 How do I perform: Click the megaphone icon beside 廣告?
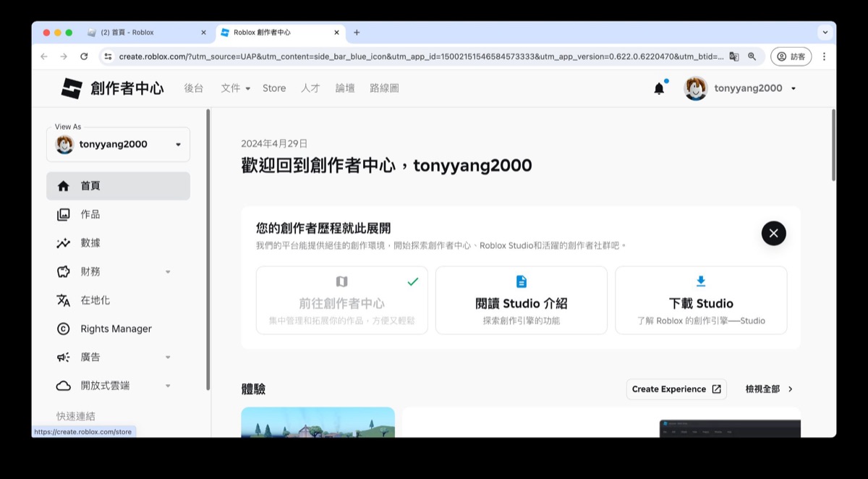click(x=64, y=357)
